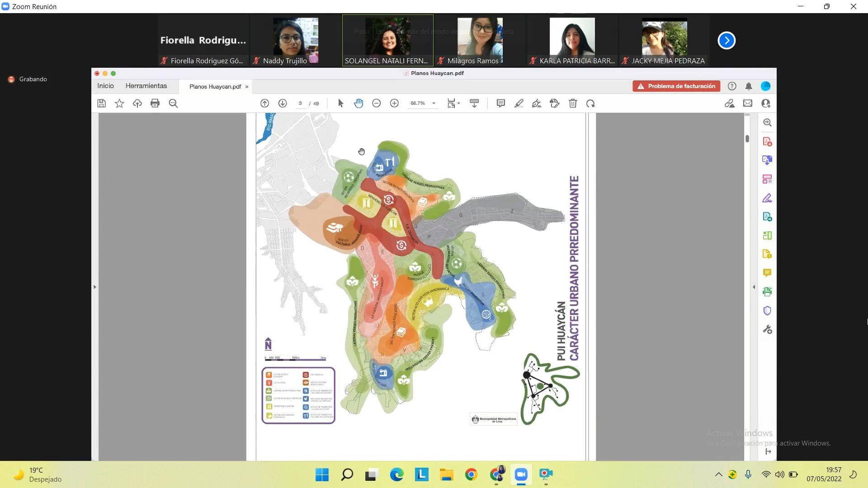Show next participants with blue arrow
The height and width of the screenshot is (488, 868).
[x=726, y=41]
